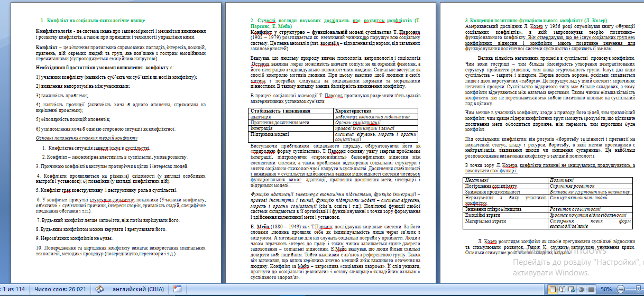
Task: Click table cell 'Емоційні втрати'
Action: 482,215
